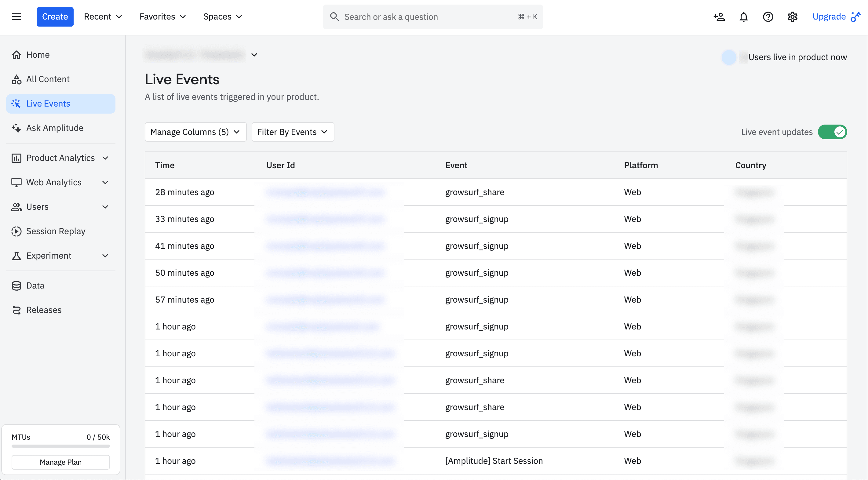Click the Create button

[55, 16]
